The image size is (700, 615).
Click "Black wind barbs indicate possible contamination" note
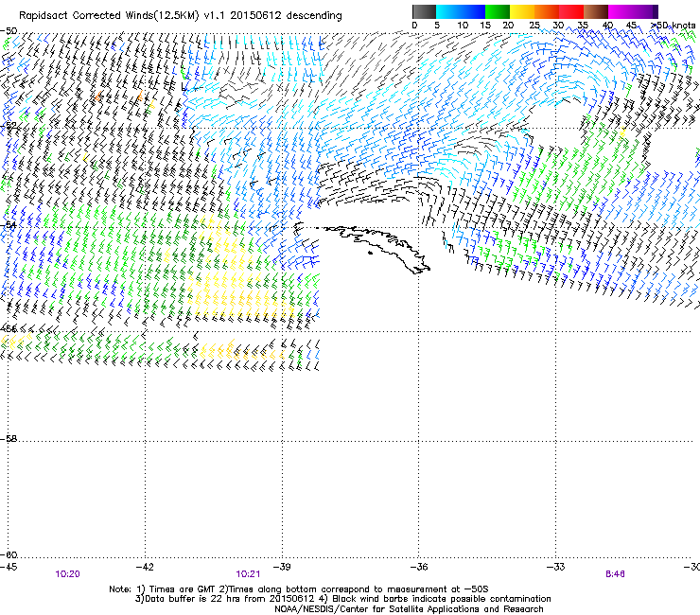442,599
